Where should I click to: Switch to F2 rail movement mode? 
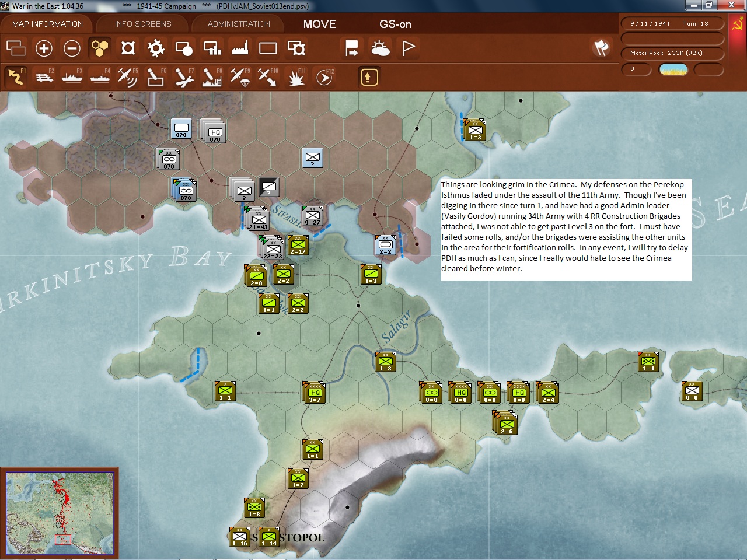click(x=44, y=76)
